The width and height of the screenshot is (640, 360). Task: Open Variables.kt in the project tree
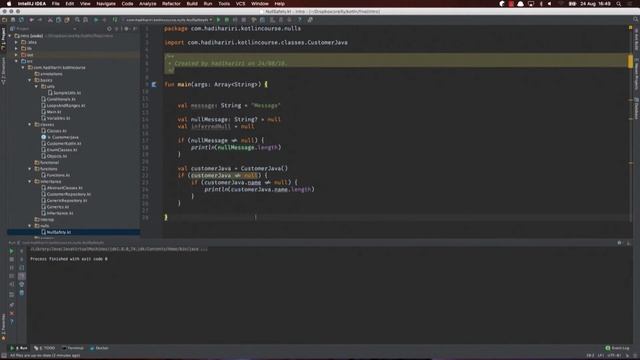point(56,118)
